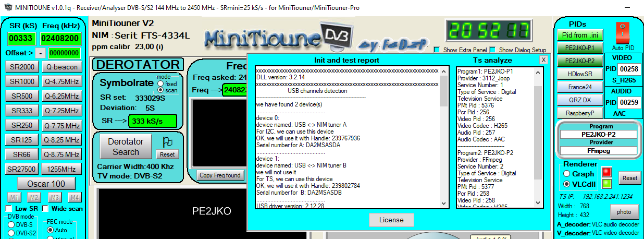Click the Offset value field
This screenshot has width=644, height=239.
[x=64, y=53]
